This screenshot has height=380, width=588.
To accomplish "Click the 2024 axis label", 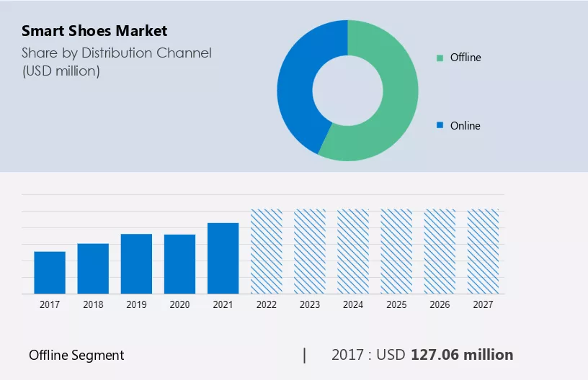I will [353, 304].
